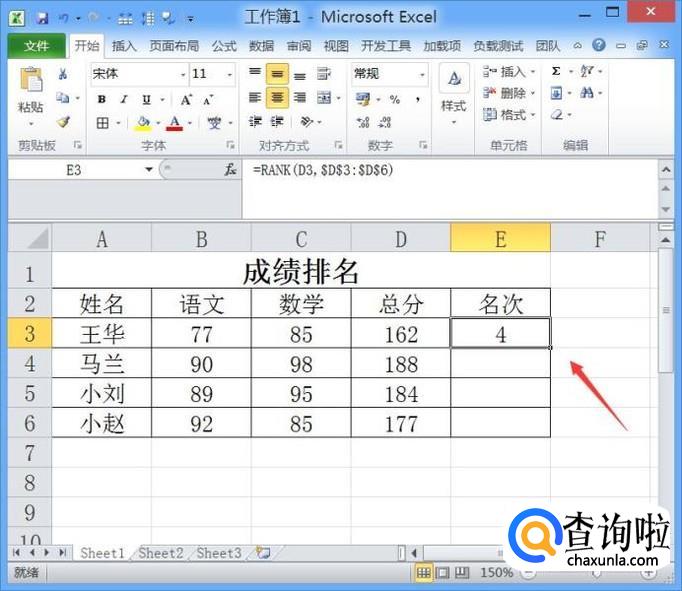Align text to top
The width and height of the screenshot is (682, 591).
pos(255,73)
